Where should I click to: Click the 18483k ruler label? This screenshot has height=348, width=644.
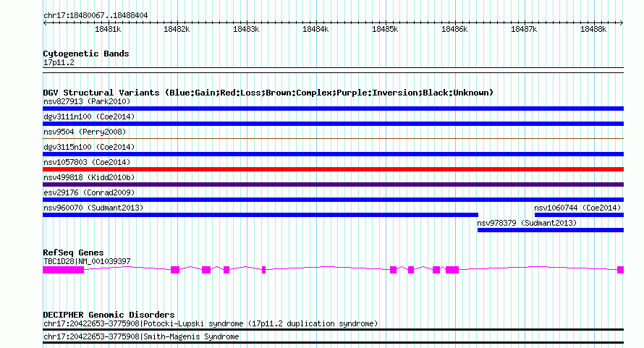[x=246, y=29]
